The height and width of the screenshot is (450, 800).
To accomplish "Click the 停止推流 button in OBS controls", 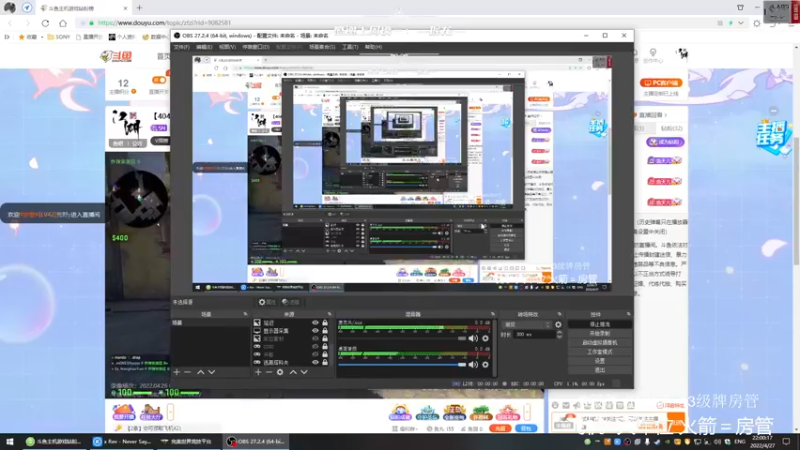I will click(599, 324).
